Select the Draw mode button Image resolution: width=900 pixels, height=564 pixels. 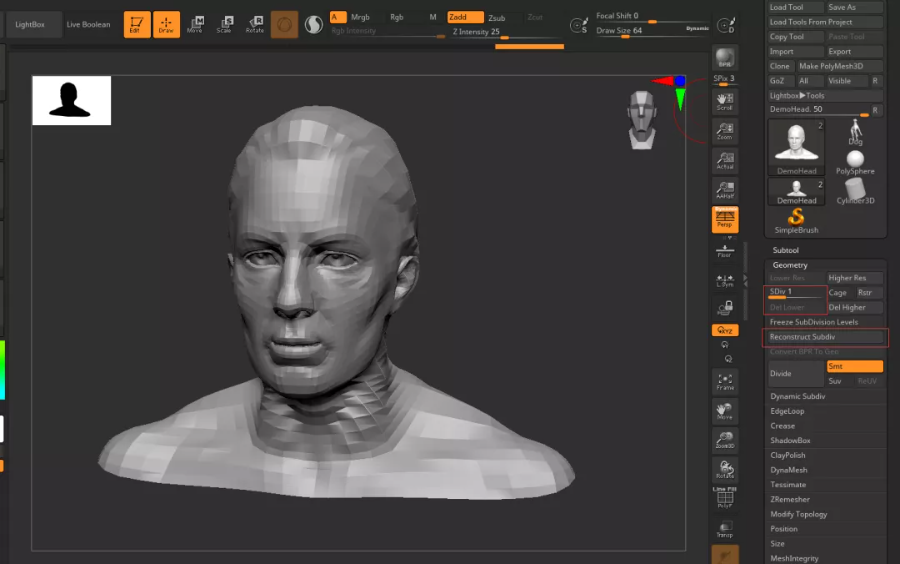(x=166, y=25)
